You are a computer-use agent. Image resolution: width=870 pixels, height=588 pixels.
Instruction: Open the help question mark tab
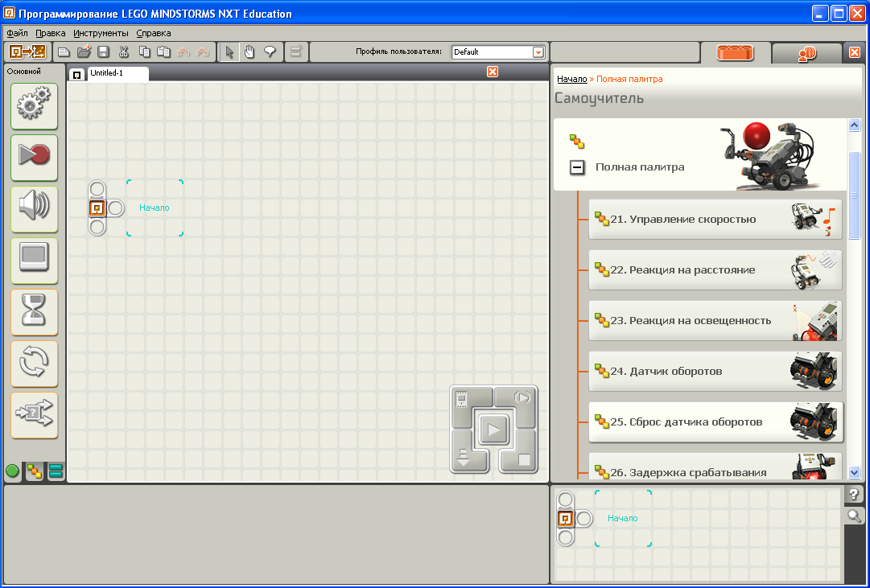click(x=855, y=494)
